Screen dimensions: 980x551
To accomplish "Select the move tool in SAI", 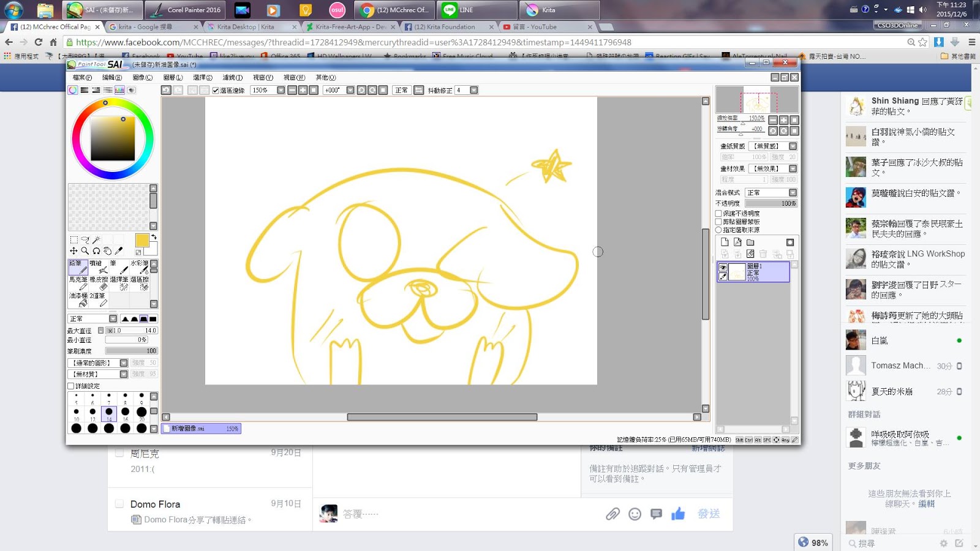I will 73,251.
